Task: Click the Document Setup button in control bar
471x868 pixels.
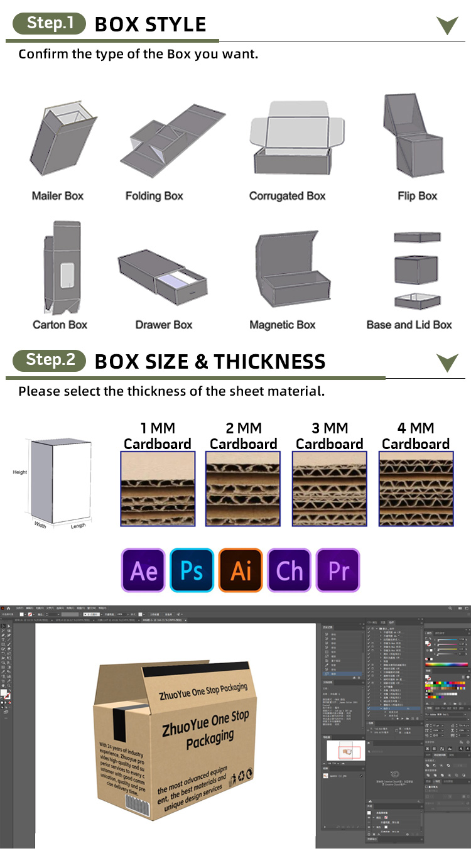Action: [x=154, y=614]
